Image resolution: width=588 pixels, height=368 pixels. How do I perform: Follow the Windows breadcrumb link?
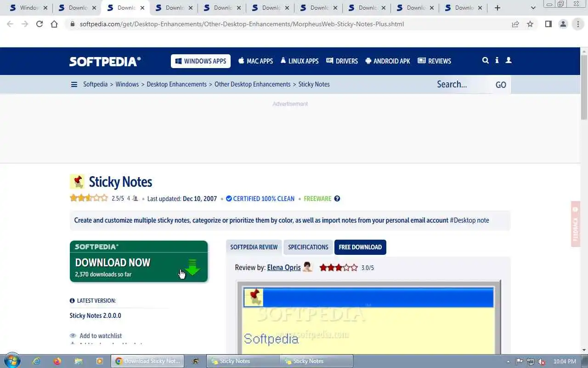point(127,84)
